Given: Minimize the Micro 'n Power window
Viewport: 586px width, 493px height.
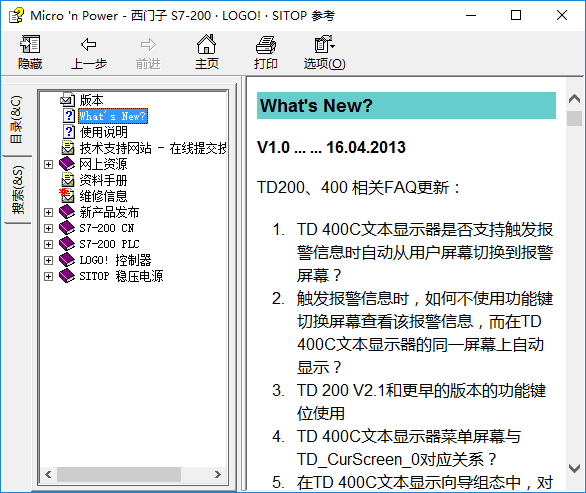Looking at the screenshot, I should pos(471,15).
